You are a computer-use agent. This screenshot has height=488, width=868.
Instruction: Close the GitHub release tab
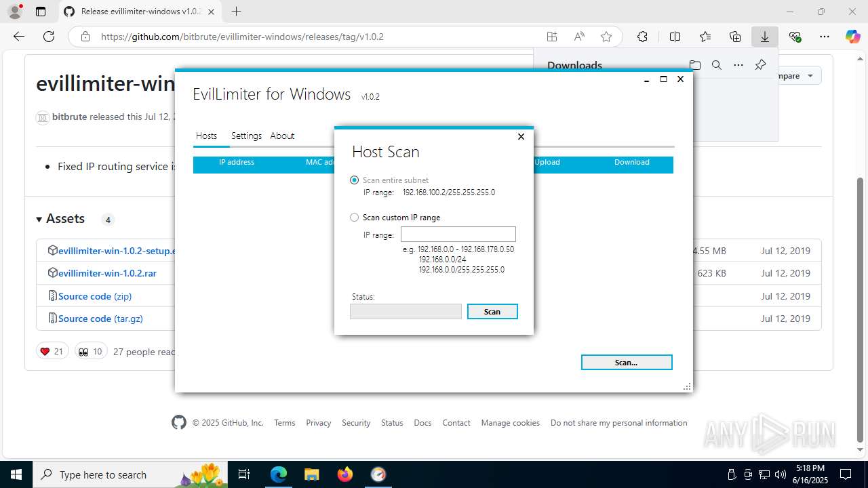pos(211,12)
